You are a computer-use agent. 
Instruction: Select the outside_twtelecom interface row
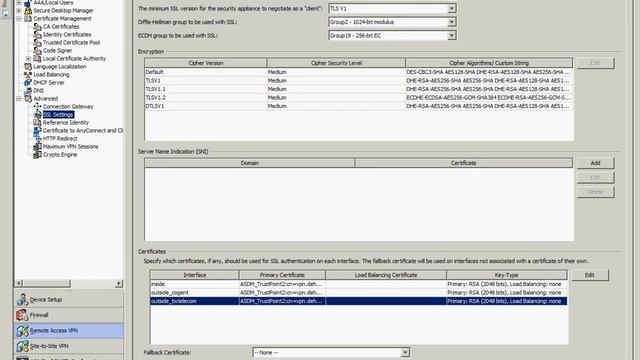click(358, 301)
